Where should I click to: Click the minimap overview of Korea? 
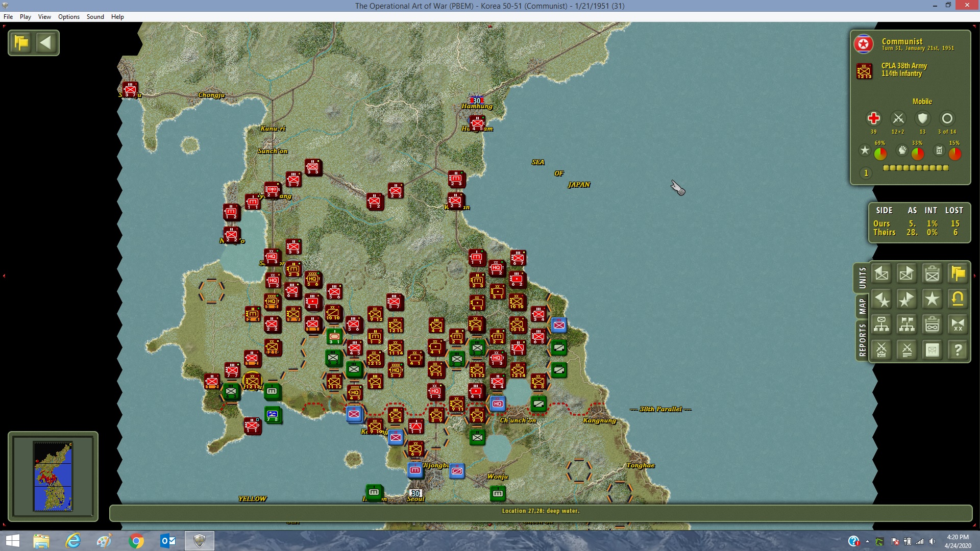[53, 477]
